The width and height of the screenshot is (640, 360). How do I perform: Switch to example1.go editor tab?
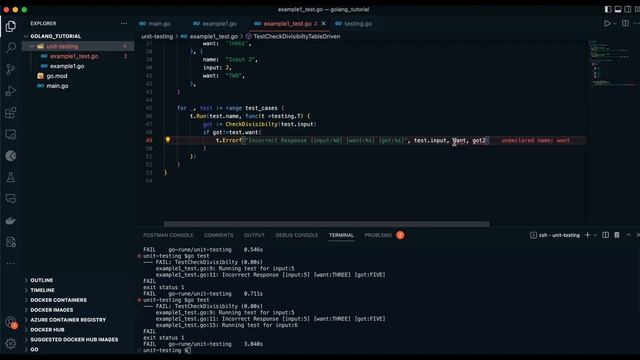215,24
